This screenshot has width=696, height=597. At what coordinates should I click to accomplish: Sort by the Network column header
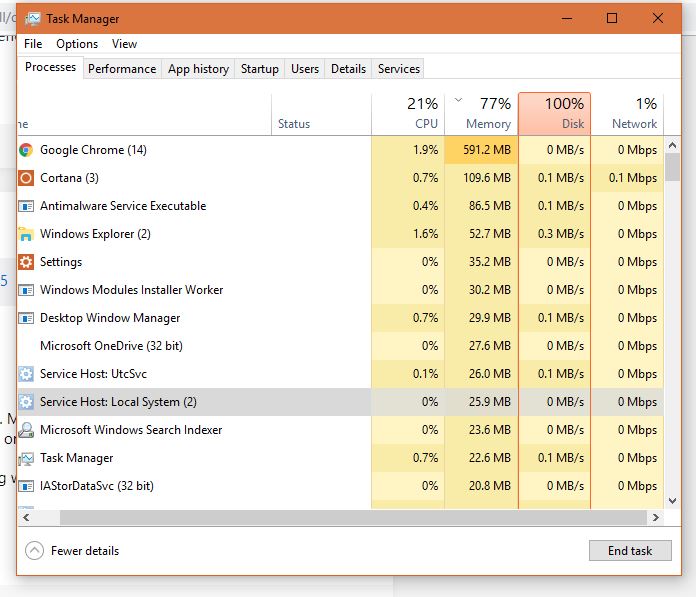(x=627, y=114)
